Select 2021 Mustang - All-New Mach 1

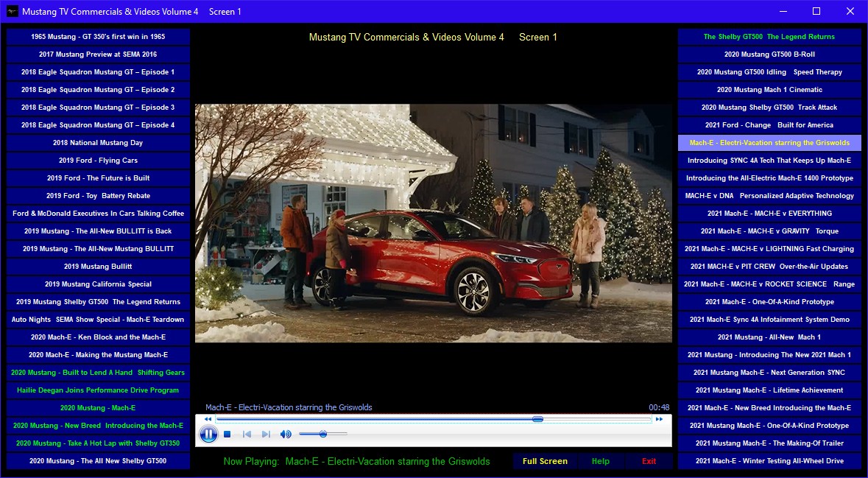769,337
